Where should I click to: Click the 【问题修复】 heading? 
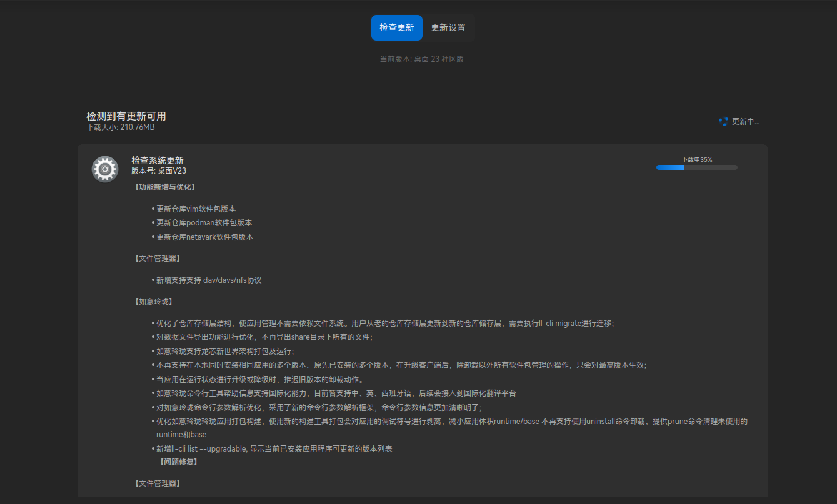coord(179,462)
